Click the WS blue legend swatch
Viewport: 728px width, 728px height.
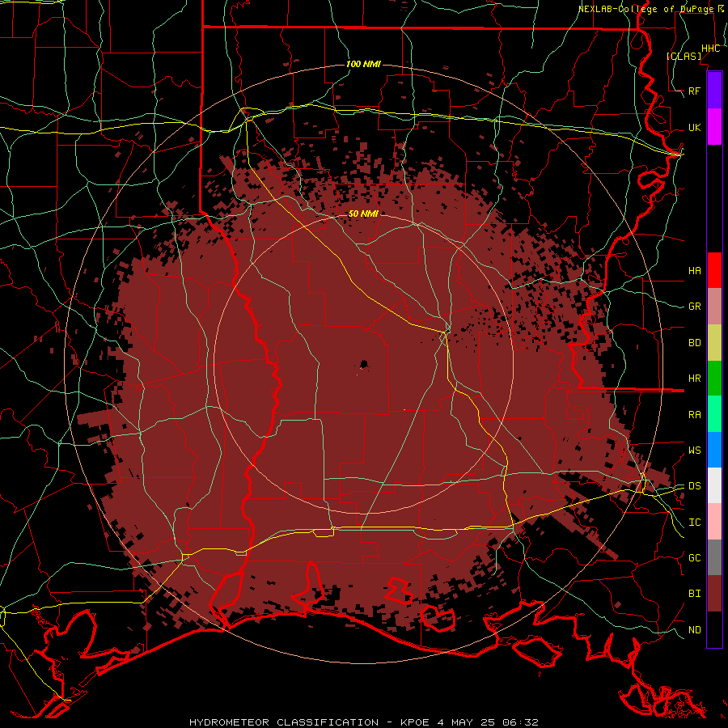click(x=714, y=450)
